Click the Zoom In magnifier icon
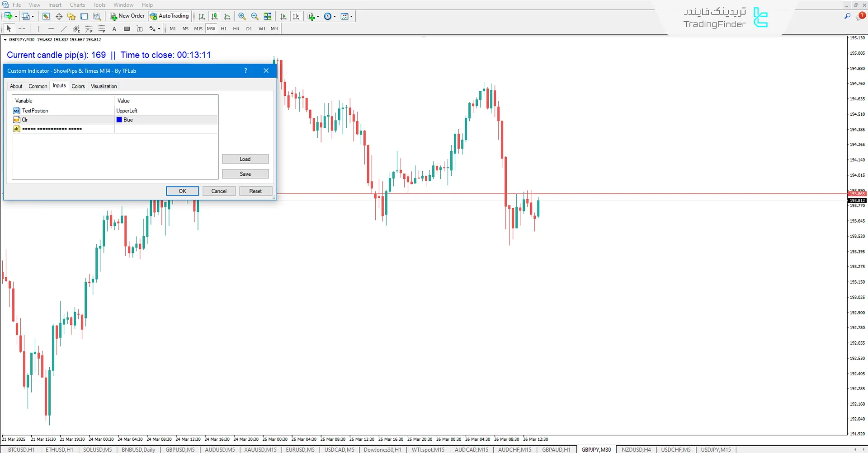868x453 pixels. [x=242, y=16]
